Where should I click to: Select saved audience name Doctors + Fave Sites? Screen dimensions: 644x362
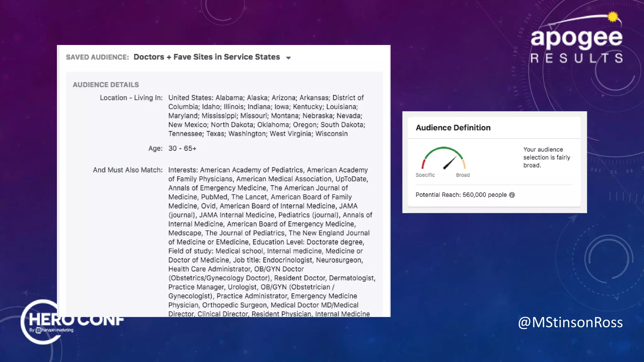click(x=207, y=57)
